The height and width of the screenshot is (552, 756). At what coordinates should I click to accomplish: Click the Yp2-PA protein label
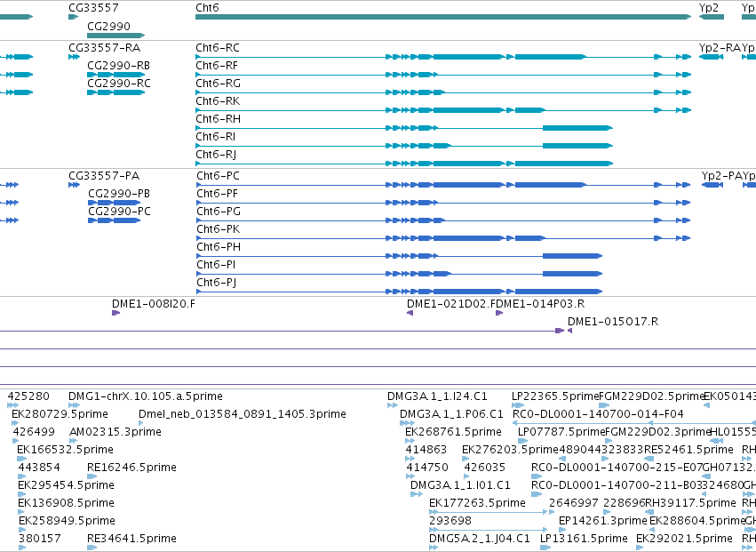[721, 176]
